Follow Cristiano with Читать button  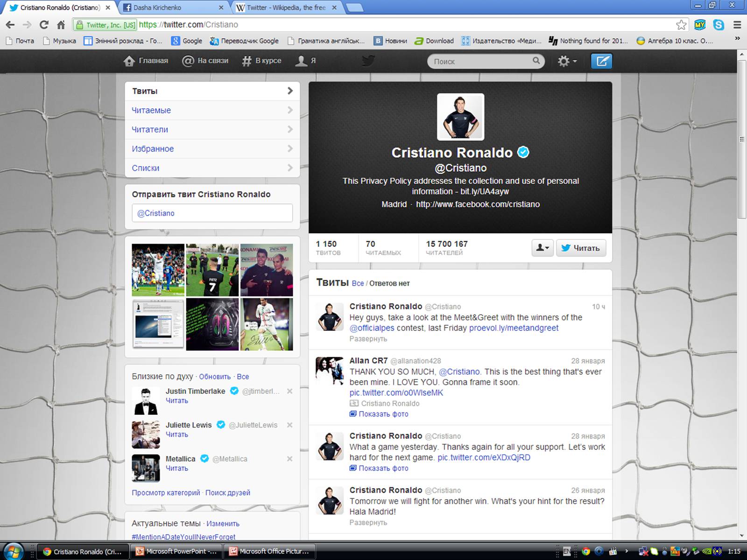[581, 248]
